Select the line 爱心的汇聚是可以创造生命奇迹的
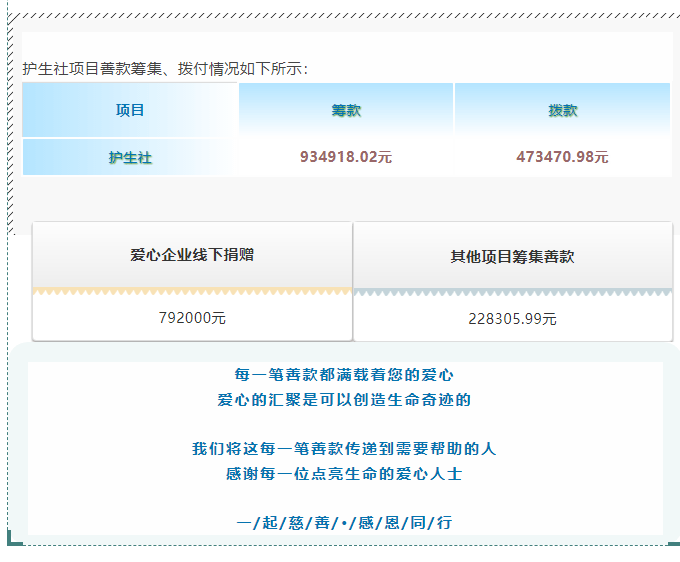680x562 pixels. 344,400
